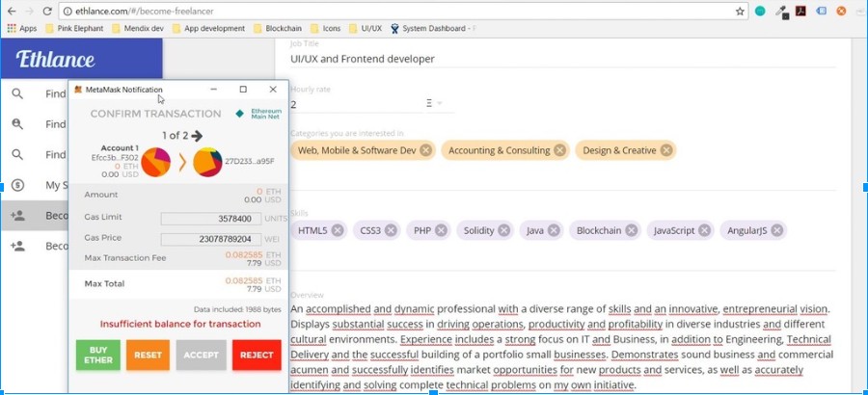The height and width of the screenshot is (395, 868).
Task: Click the teal circle extension icon
Action: [x=760, y=11]
